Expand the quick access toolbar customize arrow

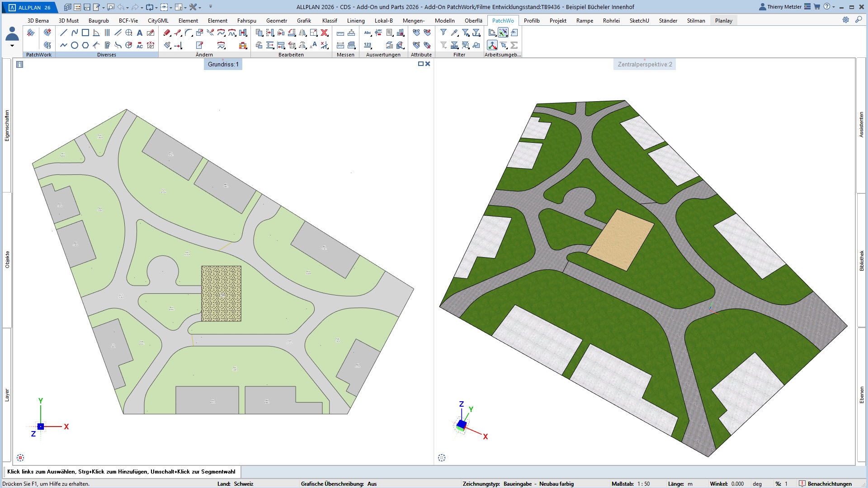pyautogui.click(x=211, y=7)
